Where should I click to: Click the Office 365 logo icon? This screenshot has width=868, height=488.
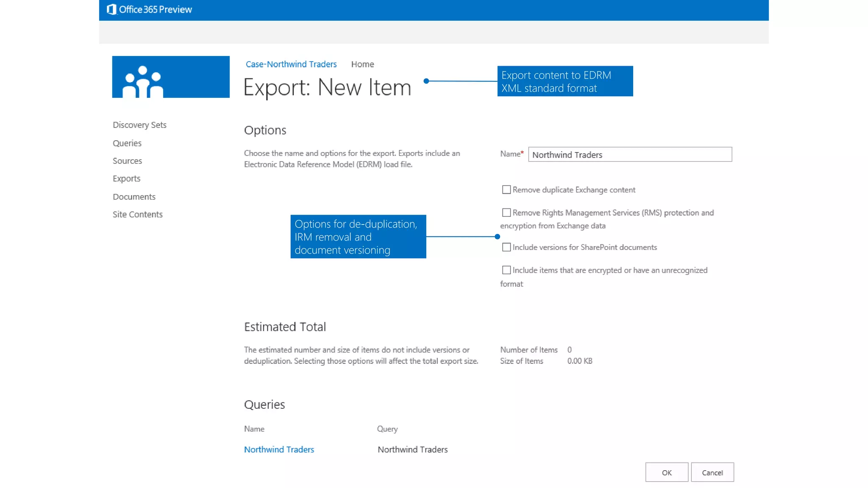[x=111, y=9]
